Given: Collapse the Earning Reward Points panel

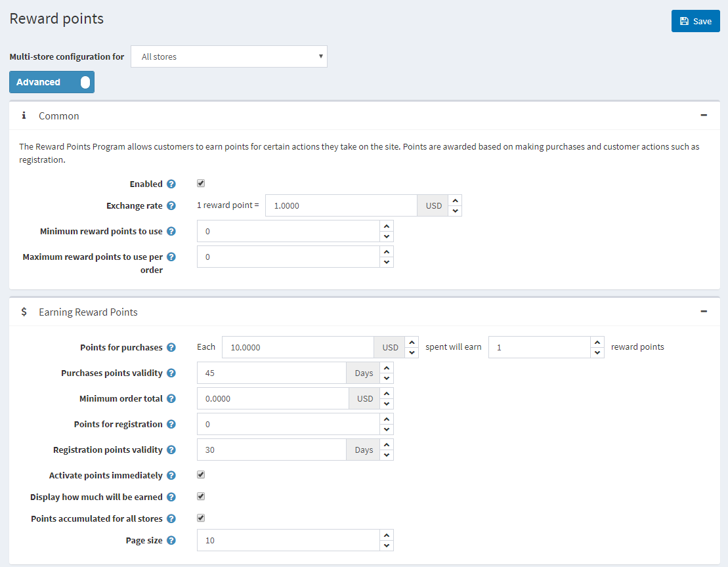Looking at the screenshot, I should click(x=704, y=312).
